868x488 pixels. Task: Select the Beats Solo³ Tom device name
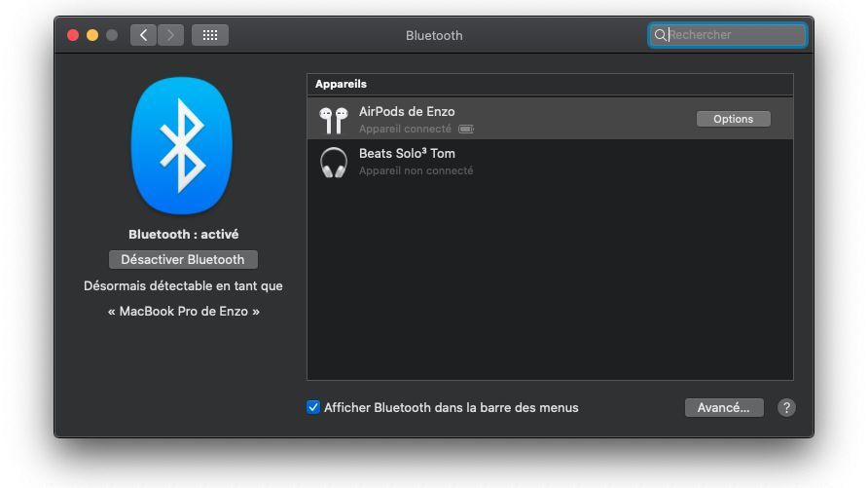(x=407, y=153)
